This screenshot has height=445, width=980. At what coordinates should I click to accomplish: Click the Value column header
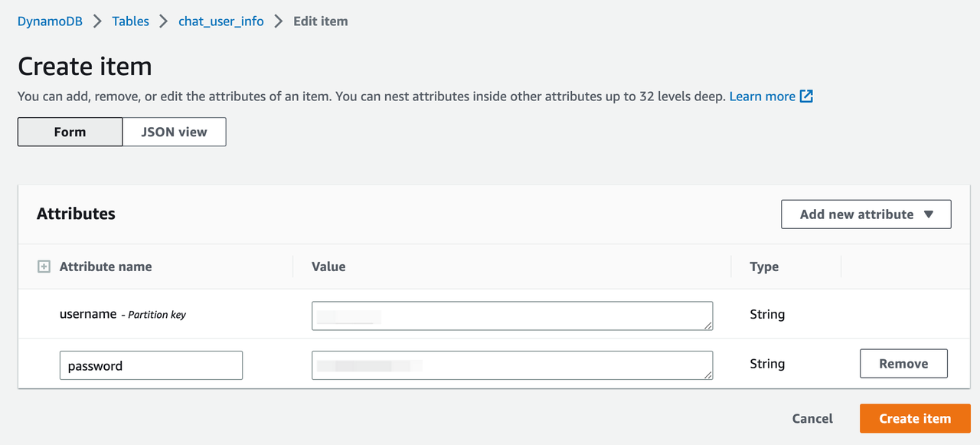328,267
